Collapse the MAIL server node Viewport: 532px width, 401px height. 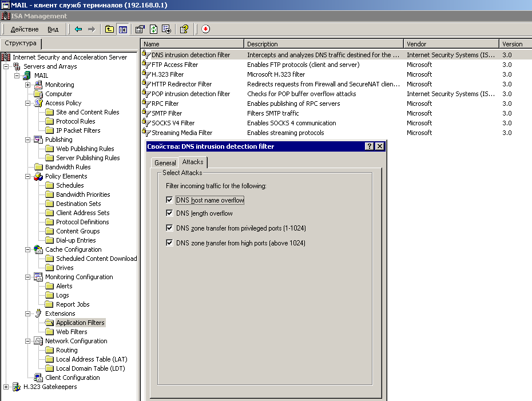pyautogui.click(x=17, y=76)
